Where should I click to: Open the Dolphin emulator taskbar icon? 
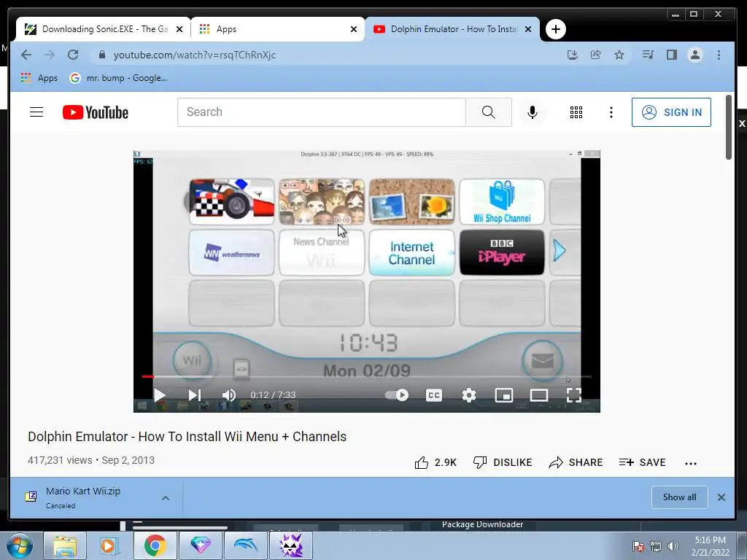[x=245, y=545]
